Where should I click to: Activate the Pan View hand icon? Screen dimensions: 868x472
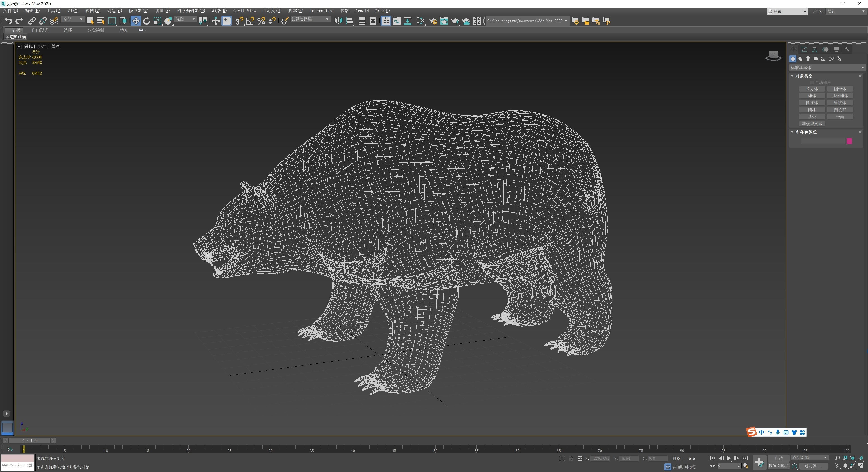pyautogui.click(x=845, y=466)
